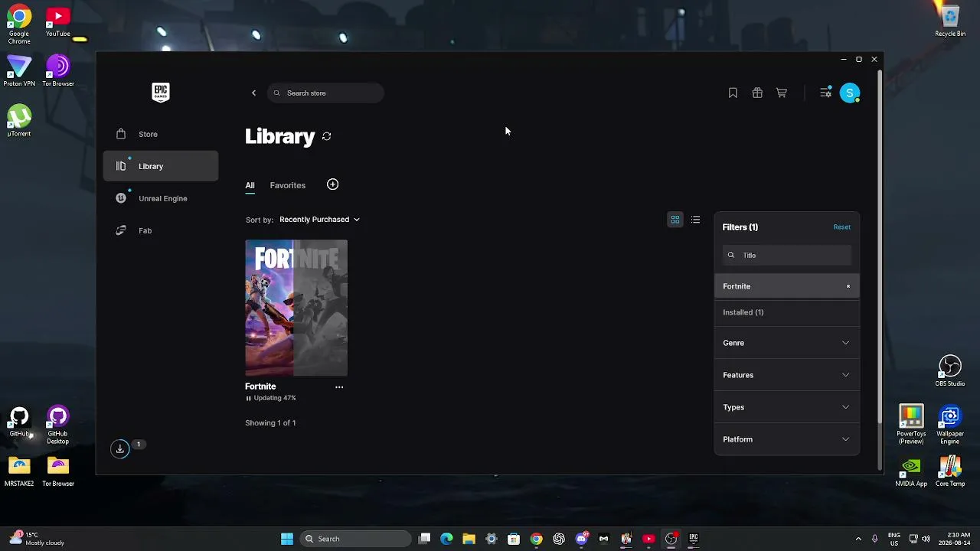Open OBS Studio desktop shortcut
Image resolution: width=980 pixels, height=551 pixels.
[950, 371]
